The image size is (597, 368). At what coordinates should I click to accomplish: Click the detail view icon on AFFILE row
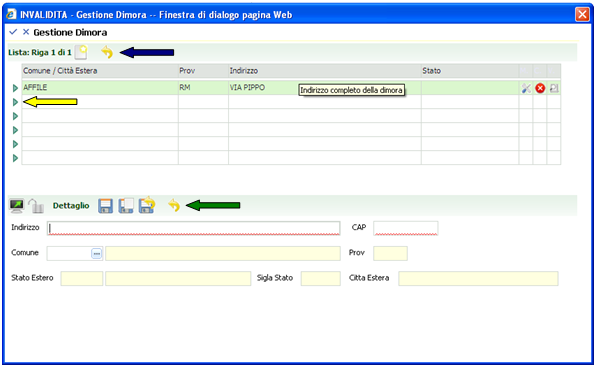[554, 88]
